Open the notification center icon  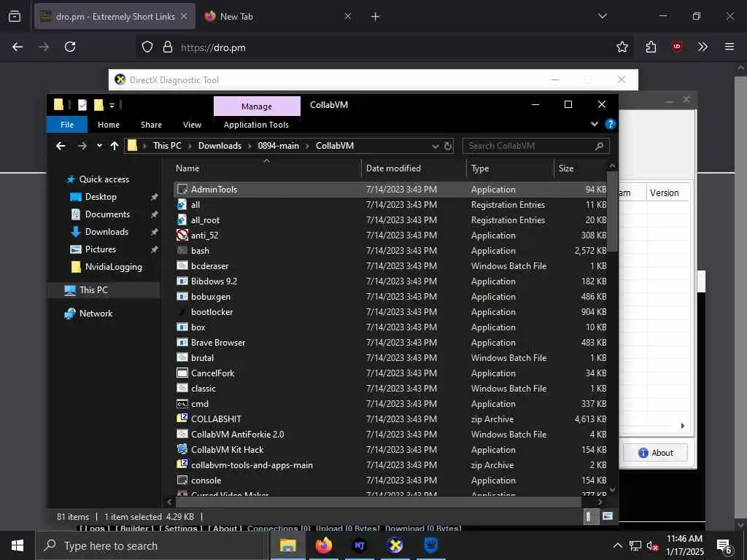[x=724, y=545]
